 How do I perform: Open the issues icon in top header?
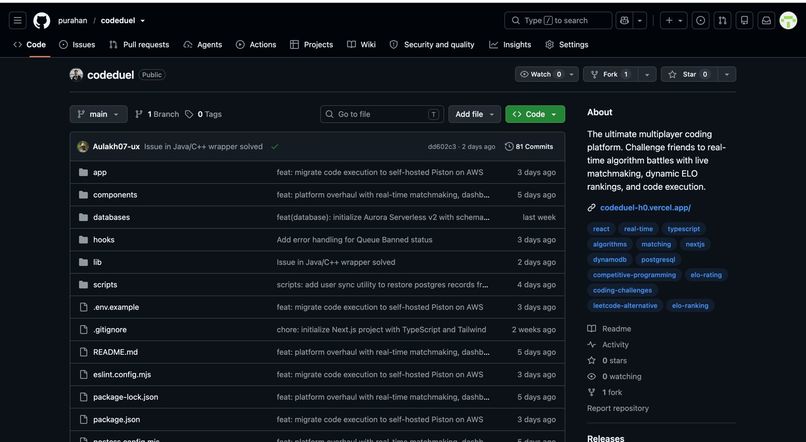(700, 21)
